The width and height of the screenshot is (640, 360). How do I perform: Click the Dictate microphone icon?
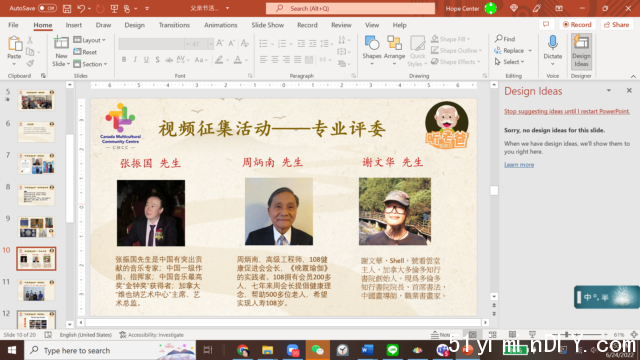coord(553,43)
